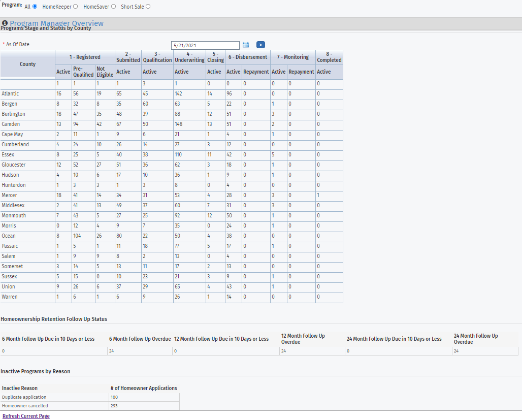This screenshot has height=420, width=522.
Task: Select the Hunterdon county row label
Action: (x=14, y=185)
